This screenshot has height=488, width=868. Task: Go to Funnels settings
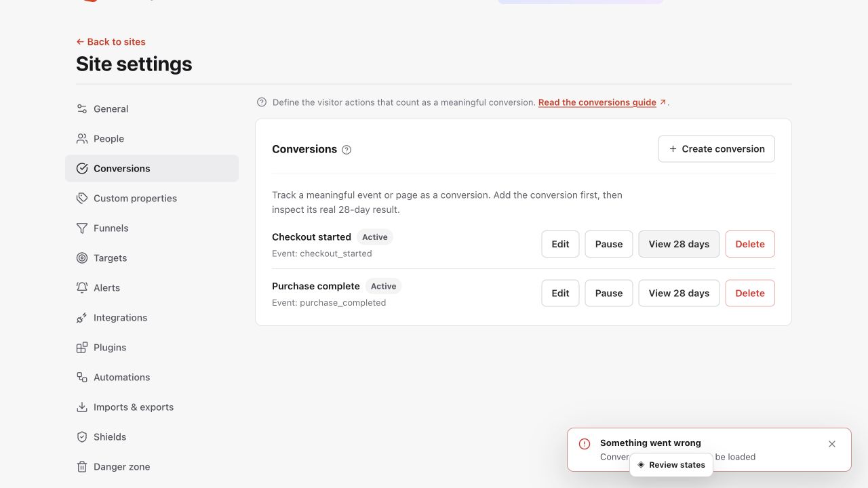tap(152, 228)
